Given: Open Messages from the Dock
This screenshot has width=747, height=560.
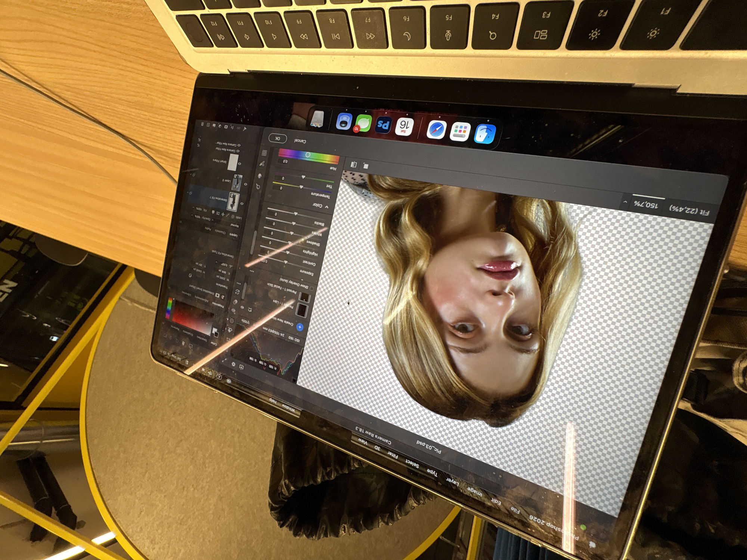Looking at the screenshot, I should tap(363, 123).
